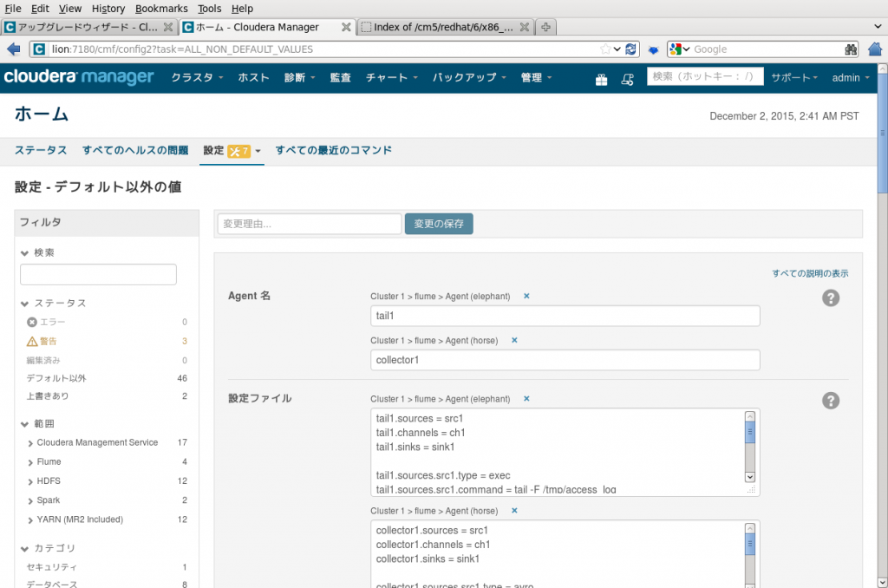The height and width of the screenshot is (588, 888).
Task: Reset Agent (horse) name with the x icon
Action: coord(514,340)
